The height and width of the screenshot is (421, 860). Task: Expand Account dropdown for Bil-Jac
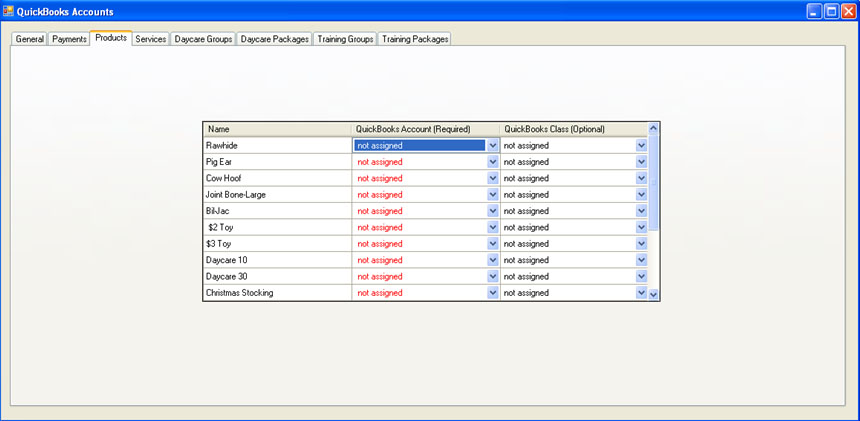[493, 211]
